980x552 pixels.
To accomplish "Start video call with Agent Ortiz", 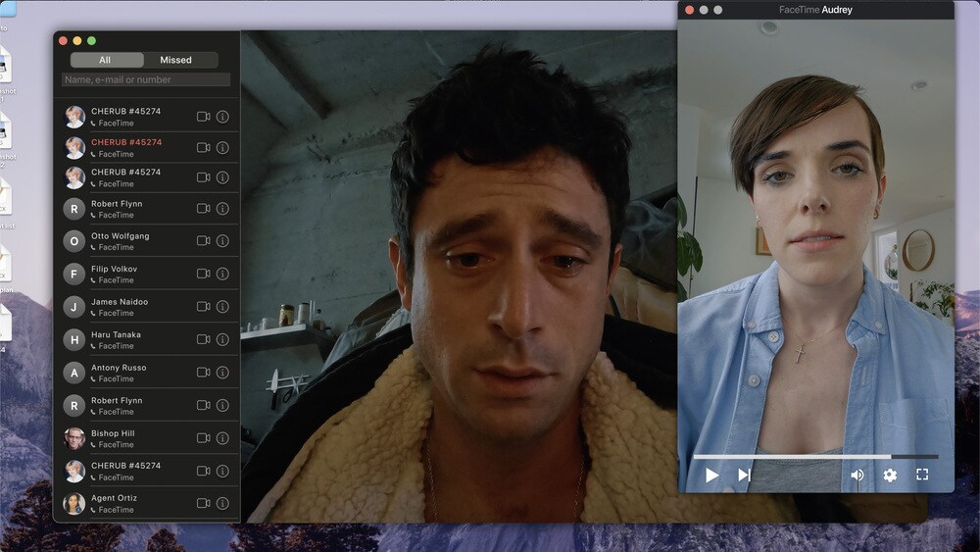I will pyautogui.click(x=203, y=503).
